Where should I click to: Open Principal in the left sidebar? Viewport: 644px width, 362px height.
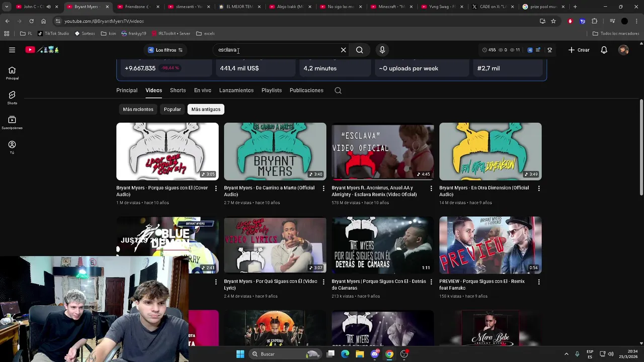[x=12, y=73]
